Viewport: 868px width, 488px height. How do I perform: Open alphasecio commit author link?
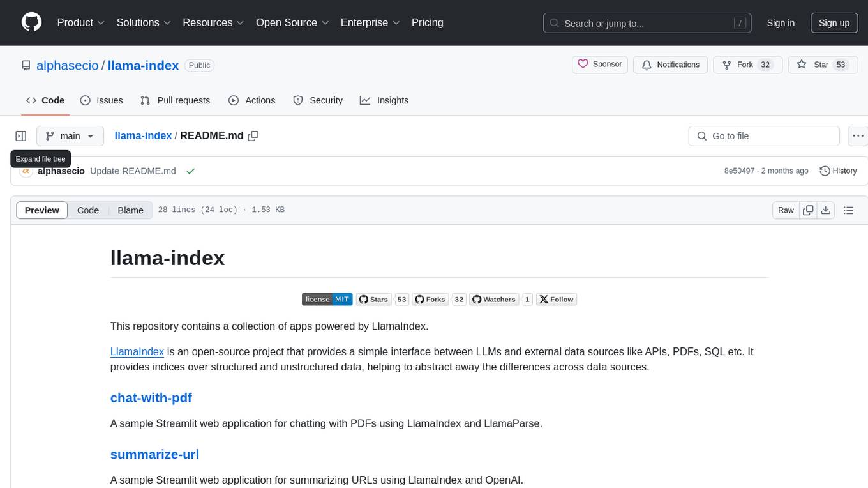[61, 171]
